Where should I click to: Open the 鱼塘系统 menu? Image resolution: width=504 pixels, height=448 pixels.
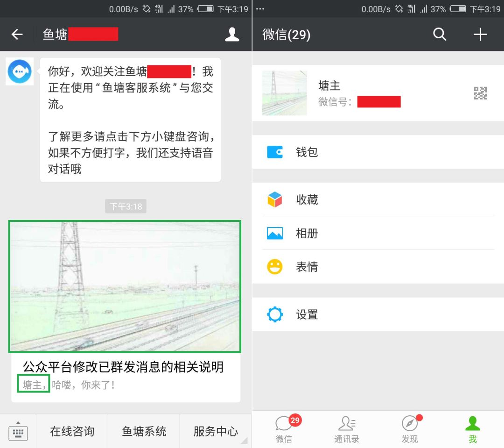(x=144, y=431)
